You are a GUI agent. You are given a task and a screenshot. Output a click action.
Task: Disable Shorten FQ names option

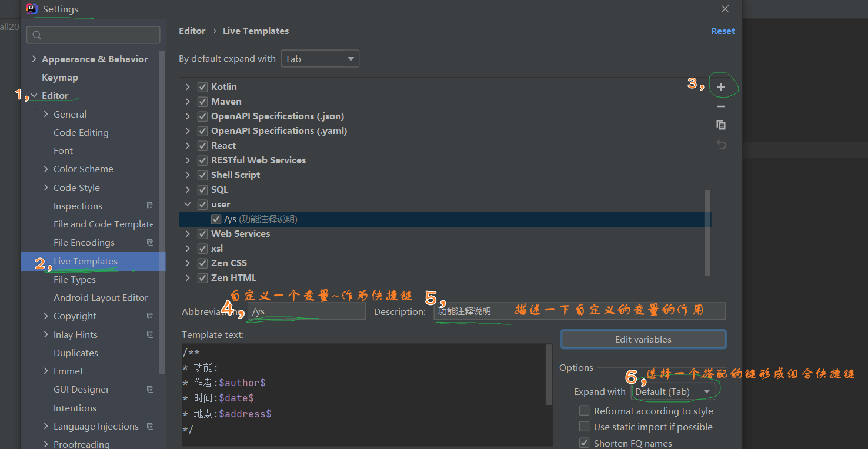pyautogui.click(x=584, y=443)
